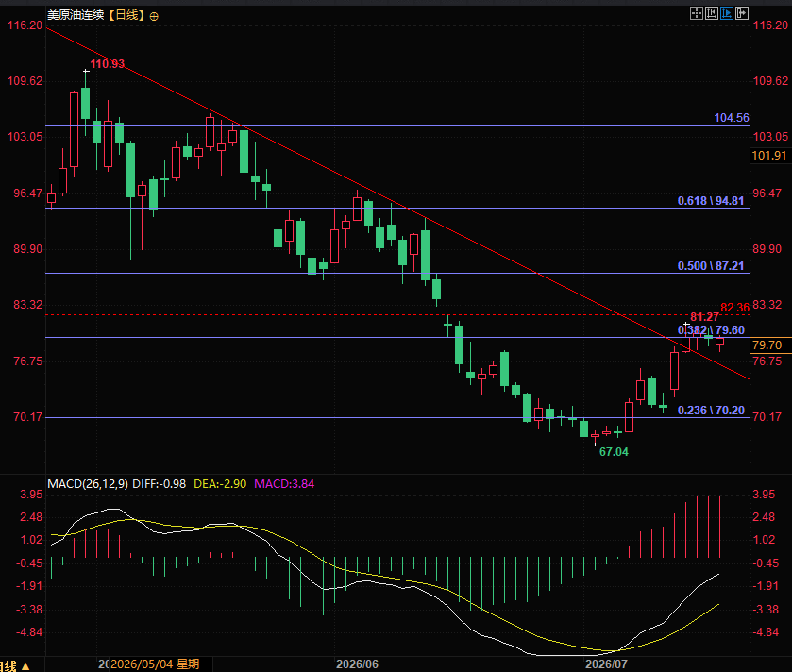792x672 pixels.
Task: Select the 0.618 \ 94.81 Fibonacci label
Action: pyautogui.click(x=711, y=200)
